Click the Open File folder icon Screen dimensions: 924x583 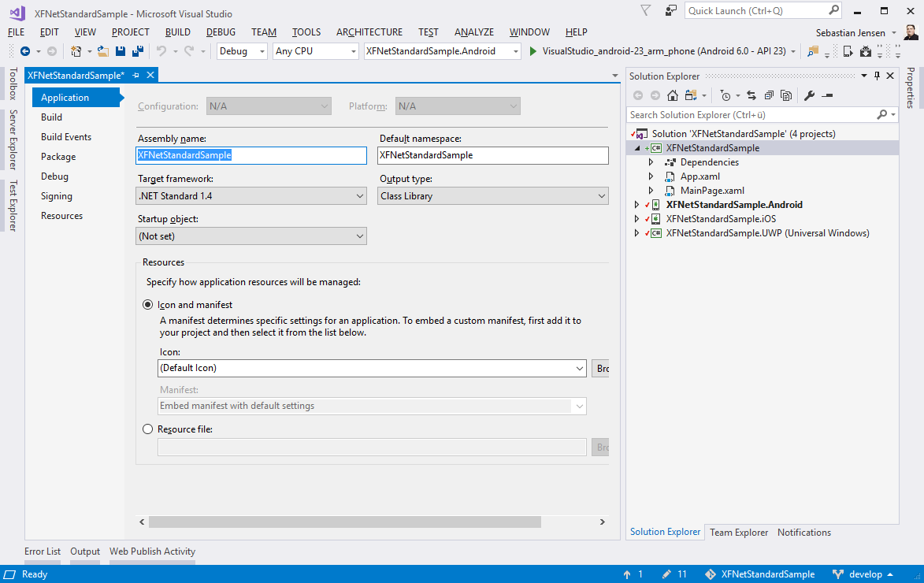click(x=102, y=51)
